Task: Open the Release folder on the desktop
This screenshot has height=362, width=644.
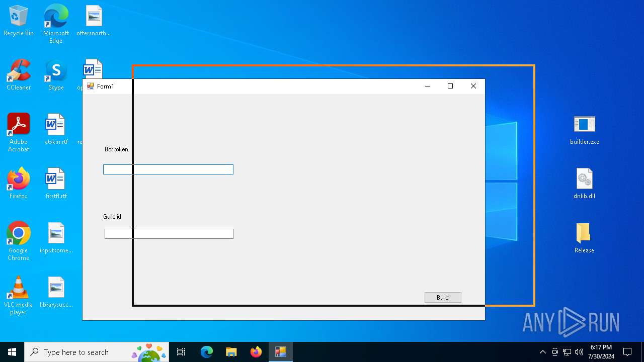Action: (584, 238)
